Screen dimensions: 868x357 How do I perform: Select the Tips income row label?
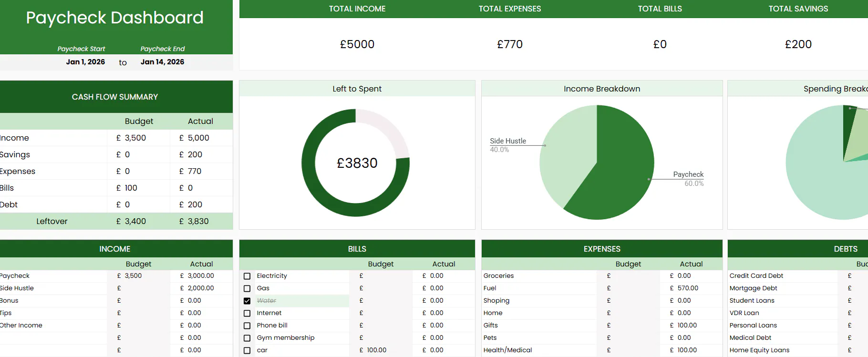tap(6, 313)
